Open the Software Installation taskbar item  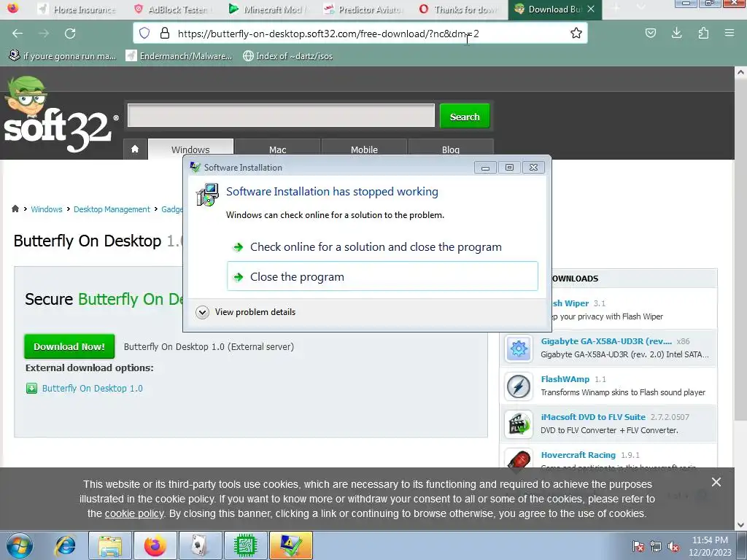290,545
